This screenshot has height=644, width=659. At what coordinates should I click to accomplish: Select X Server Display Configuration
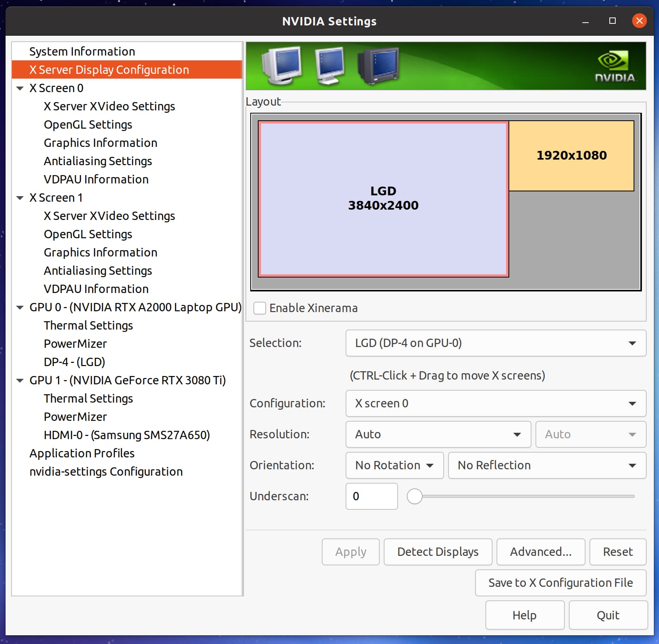108,69
